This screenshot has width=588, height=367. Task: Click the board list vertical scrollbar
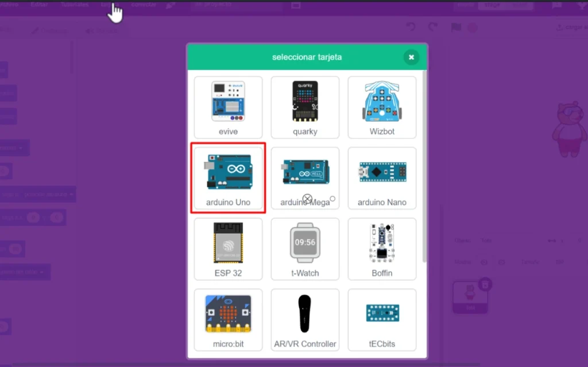point(424,167)
